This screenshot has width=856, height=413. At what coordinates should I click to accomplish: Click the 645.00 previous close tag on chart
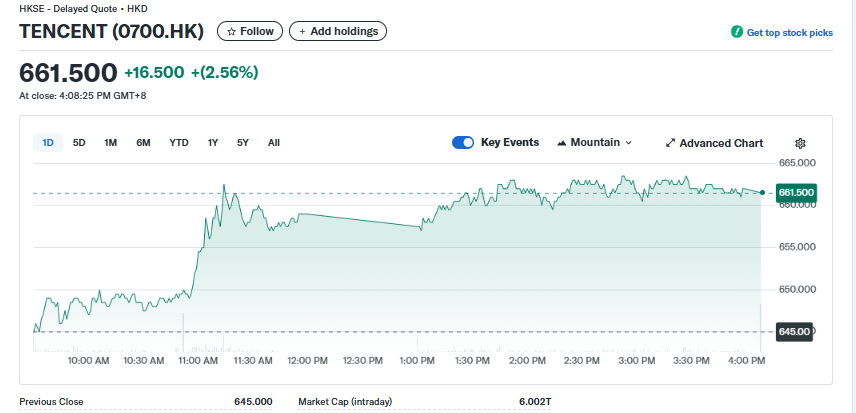tap(794, 332)
